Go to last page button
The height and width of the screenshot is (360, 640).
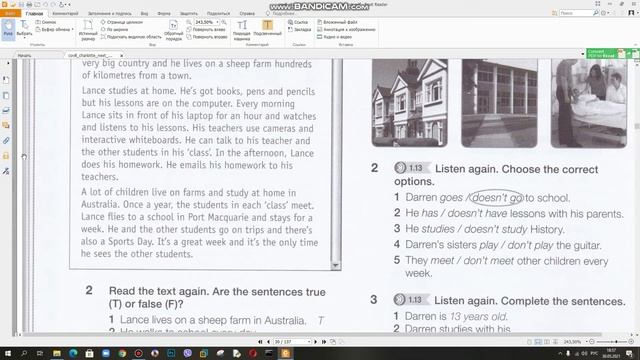click(324, 342)
